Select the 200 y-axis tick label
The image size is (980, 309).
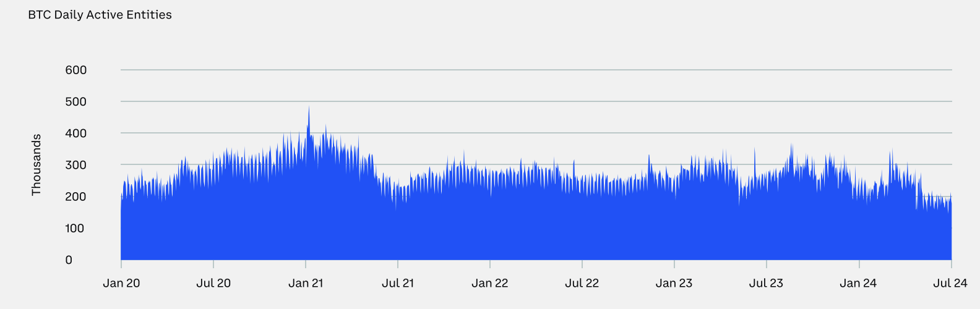pyautogui.click(x=76, y=197)
